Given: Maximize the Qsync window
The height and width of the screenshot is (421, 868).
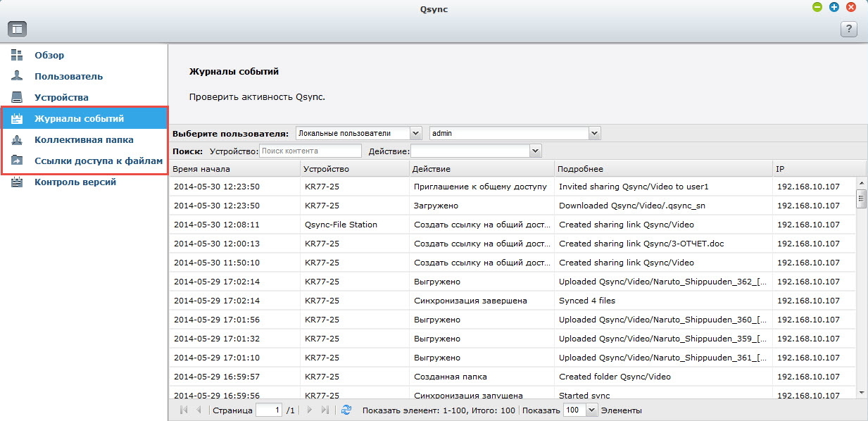Looking at the screenshot, I should point(834,7).
